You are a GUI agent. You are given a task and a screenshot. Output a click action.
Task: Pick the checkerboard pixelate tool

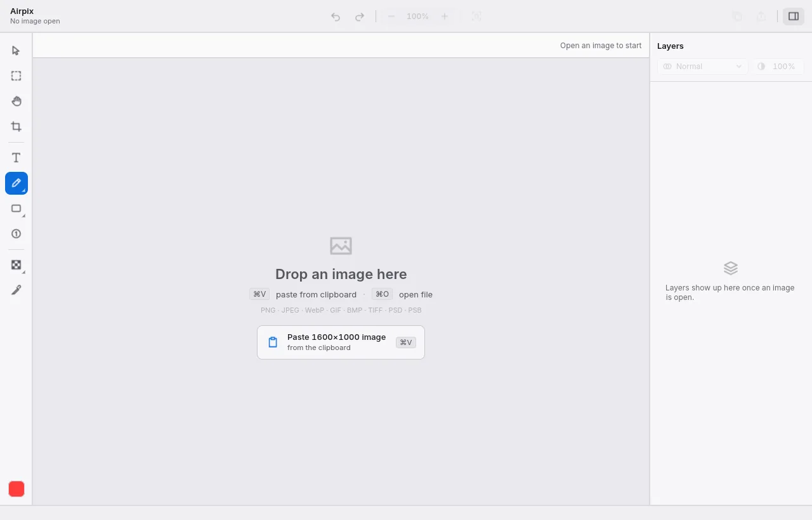coord(16,265)
